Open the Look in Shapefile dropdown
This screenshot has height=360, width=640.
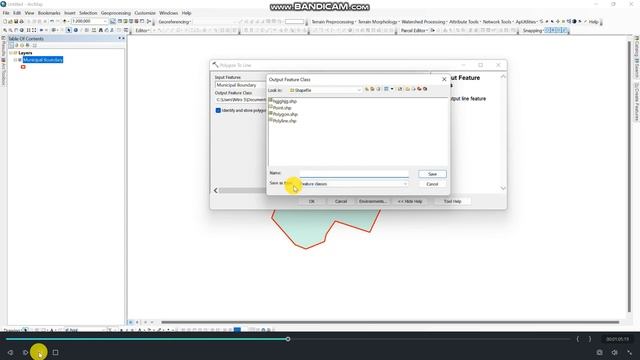[x=359, y=90]
